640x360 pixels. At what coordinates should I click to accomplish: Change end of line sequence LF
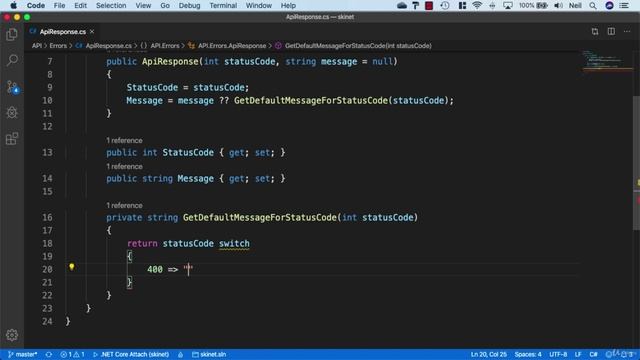click(x=578, y=354)
